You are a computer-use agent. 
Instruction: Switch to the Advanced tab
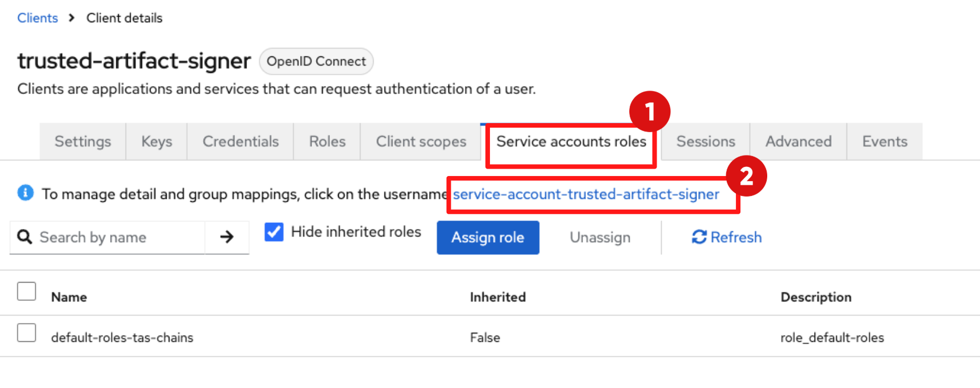pyautogui.click(x=798, y=141)
